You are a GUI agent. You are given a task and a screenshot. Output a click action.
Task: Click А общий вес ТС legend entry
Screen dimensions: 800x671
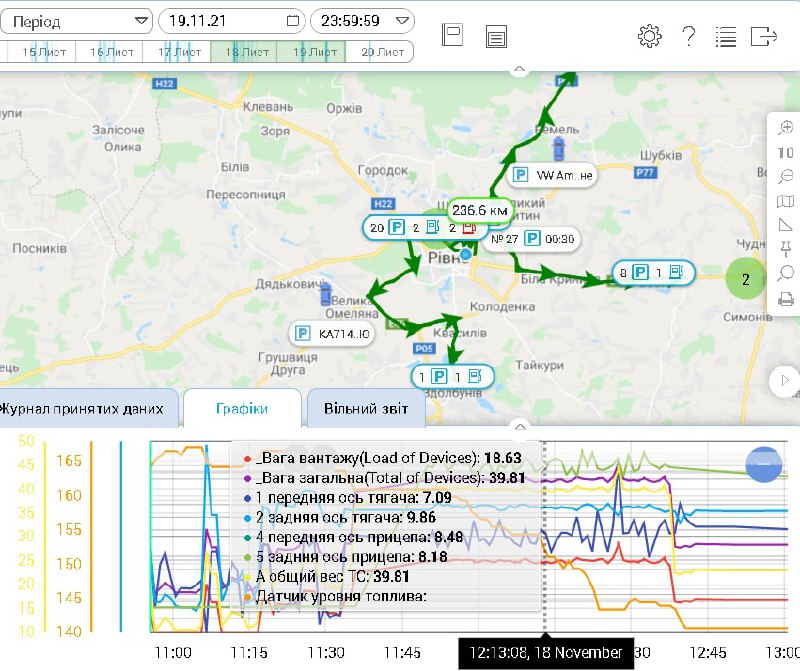click(327, 577)
